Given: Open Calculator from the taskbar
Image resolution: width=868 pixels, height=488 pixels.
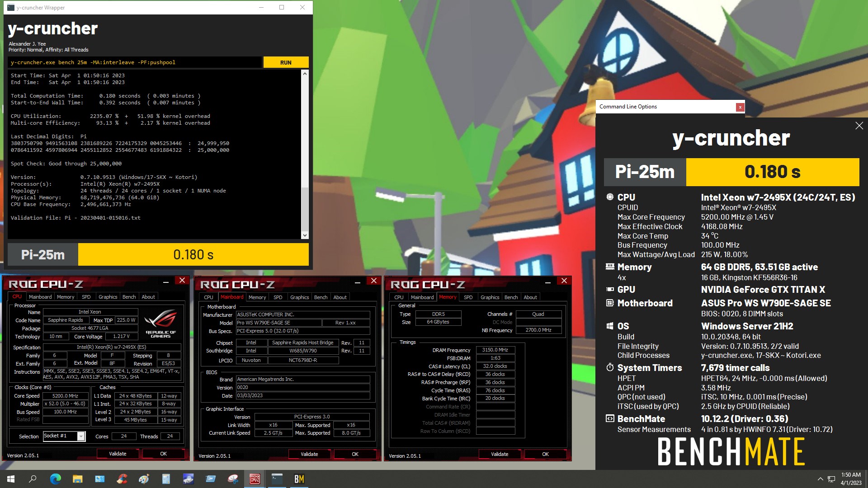Looking at the screenshot, I should click(x=166, y=479).
